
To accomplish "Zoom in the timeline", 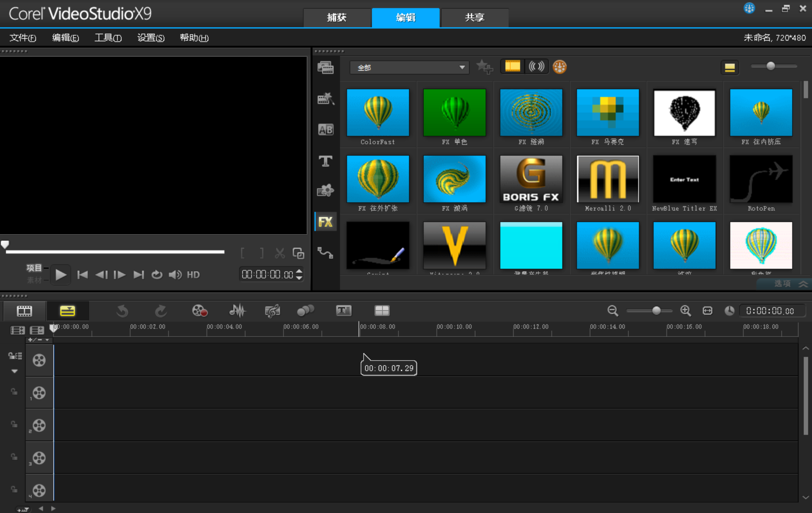I will (686, 311).
